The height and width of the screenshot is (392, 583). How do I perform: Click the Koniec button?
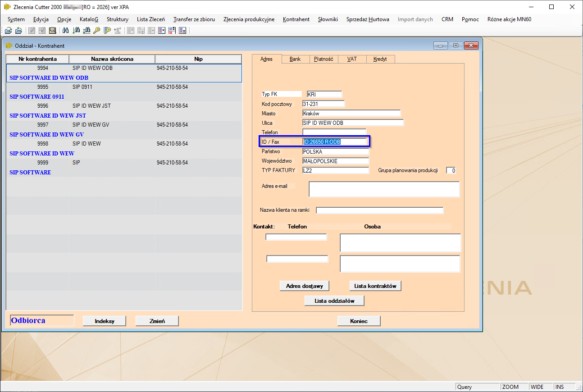[x=359, y=321]
